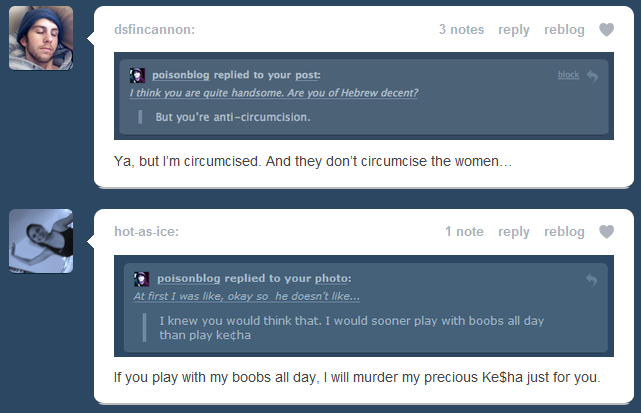Click reply arrow icon in second poisonblog reply

click(x=593, y=279)
